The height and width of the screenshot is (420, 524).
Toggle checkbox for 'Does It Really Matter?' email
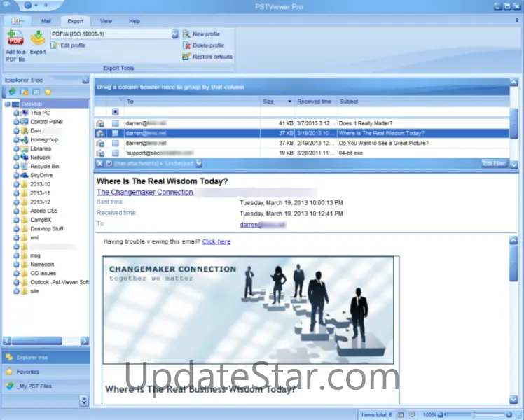pyautogui.click(x=116, y=123)
